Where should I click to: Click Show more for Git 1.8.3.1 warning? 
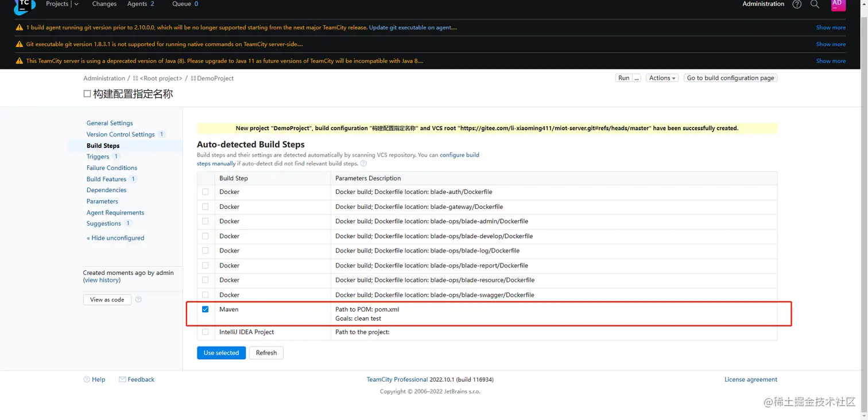point(831,44)
